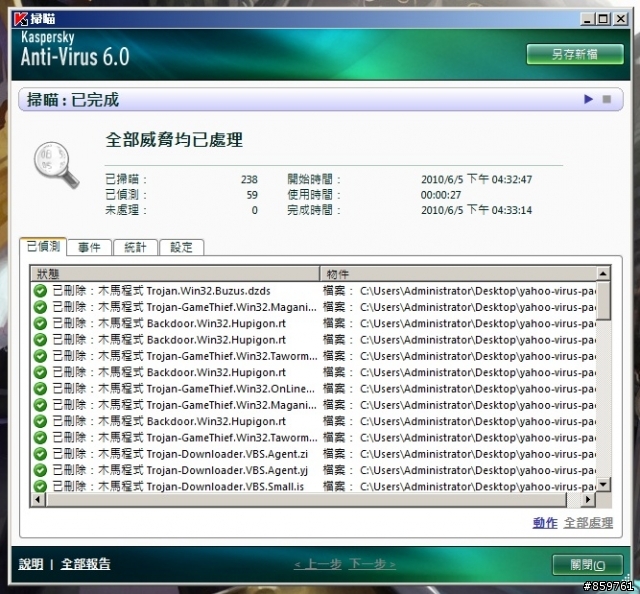
Task: Select the Trojan-GameThief.Win32.OnLine entry
Action: (313, 389)
